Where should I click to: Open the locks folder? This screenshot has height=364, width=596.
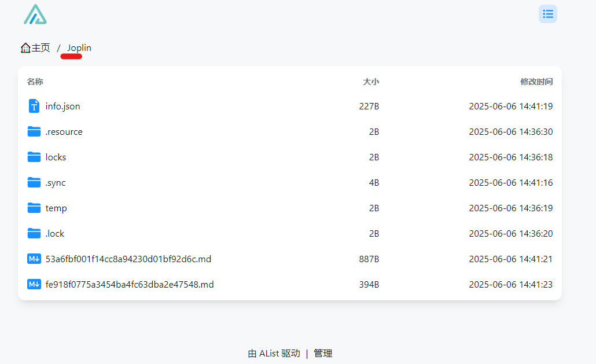point(56,157)
